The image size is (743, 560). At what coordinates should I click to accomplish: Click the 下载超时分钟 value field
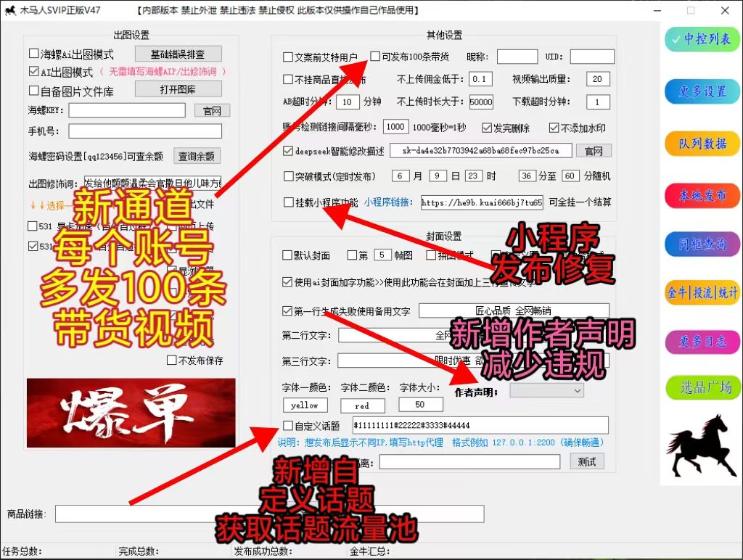pos(598,102)
